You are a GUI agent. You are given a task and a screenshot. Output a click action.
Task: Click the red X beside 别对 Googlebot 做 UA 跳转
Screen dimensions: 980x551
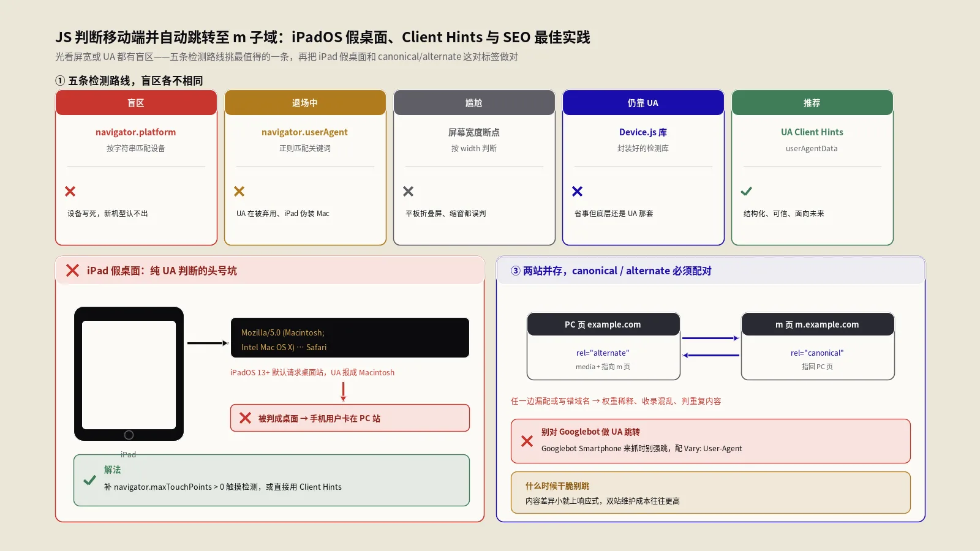[527, 441]
